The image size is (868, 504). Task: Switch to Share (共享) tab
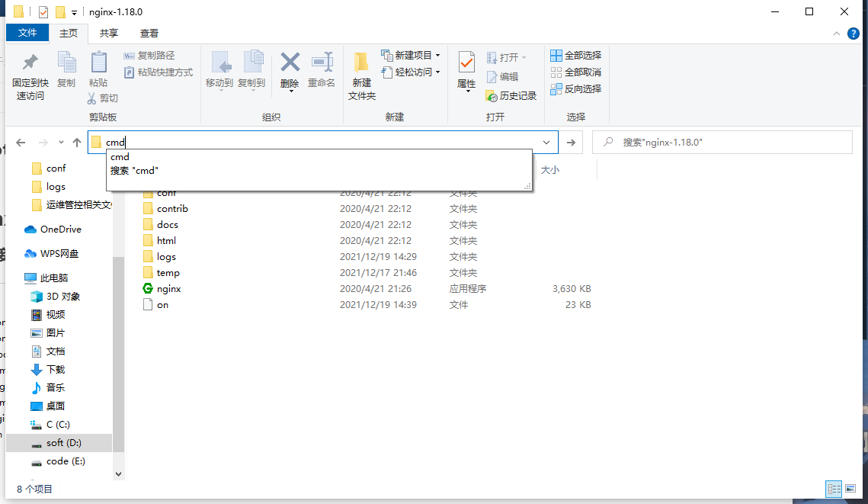108,34
